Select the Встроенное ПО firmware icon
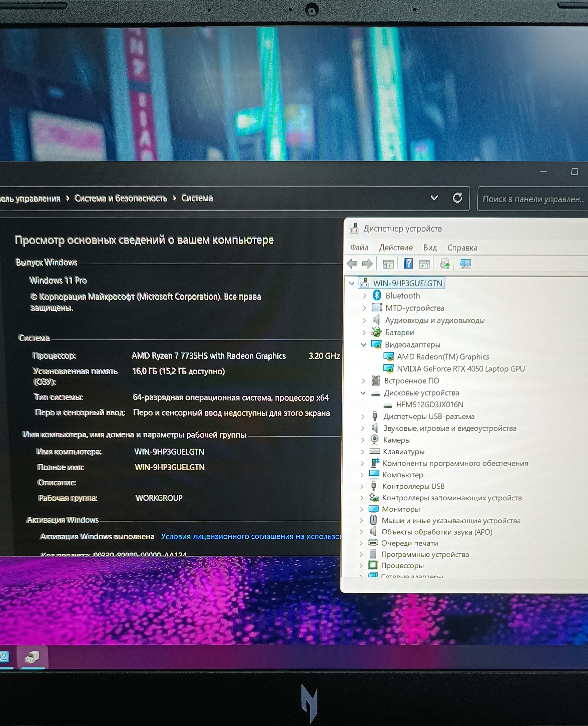This screenshot has width=588, height=726. pyautogui.click(x=376, y=381)
